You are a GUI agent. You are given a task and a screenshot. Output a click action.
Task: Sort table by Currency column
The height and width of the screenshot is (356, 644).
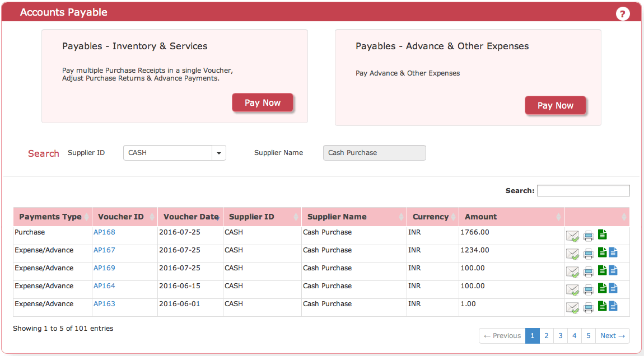pos(433,217)
